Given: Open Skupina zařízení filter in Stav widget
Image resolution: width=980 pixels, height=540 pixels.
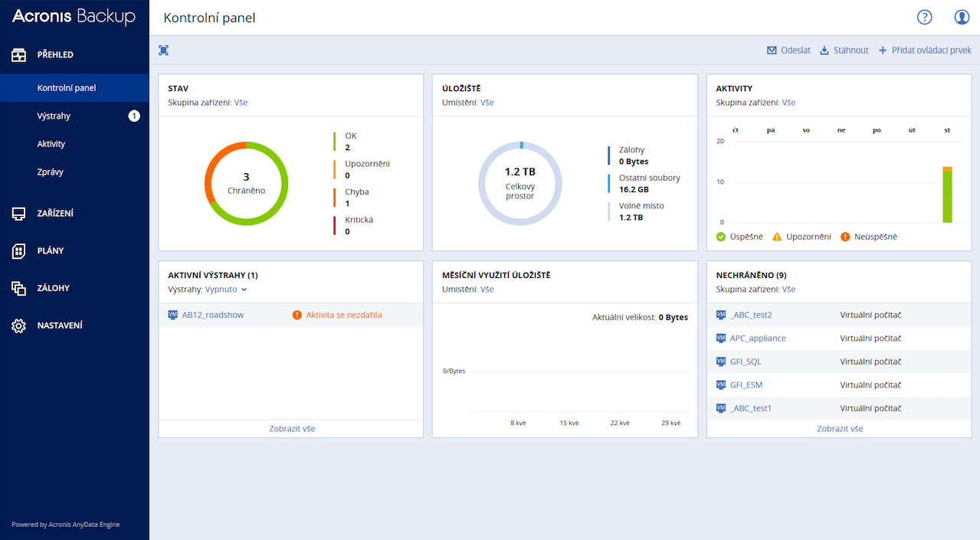Looking at the screenshot, I should click(241, 103).
